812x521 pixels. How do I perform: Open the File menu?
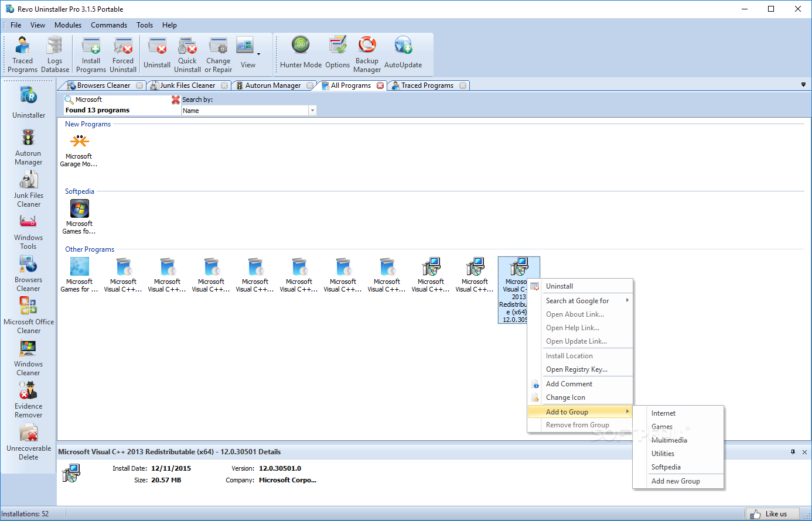(x=16, y=25)
